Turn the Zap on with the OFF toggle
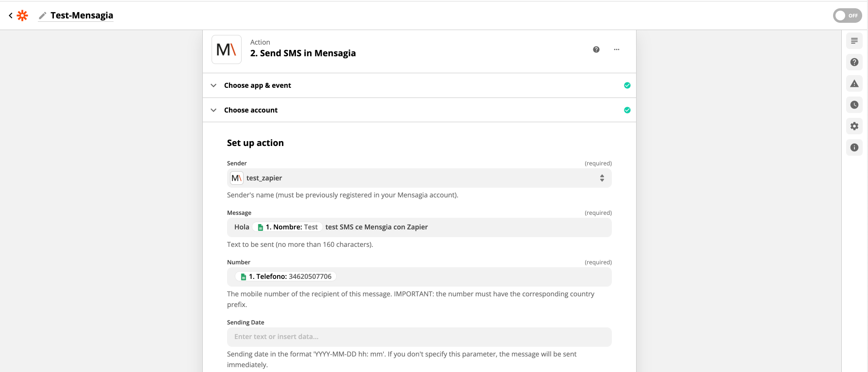Image resolution: width=868 pixels, height=372 pixels. [x=847, y=16]
